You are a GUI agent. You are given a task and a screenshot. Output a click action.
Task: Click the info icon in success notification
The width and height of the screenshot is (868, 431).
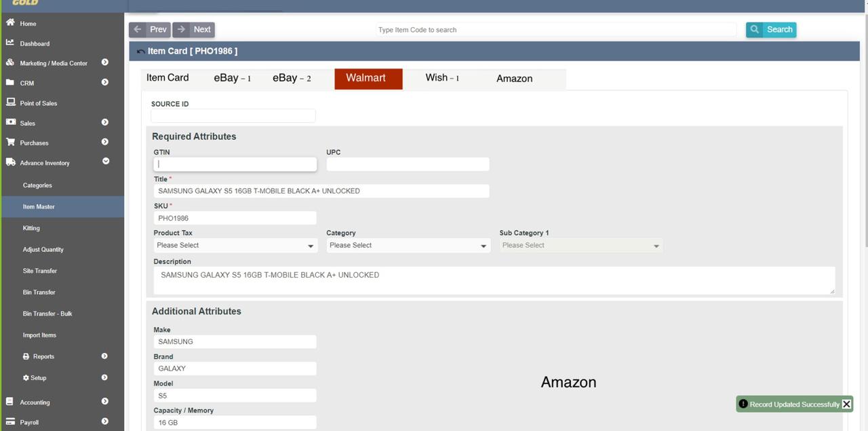click(743, 404)
